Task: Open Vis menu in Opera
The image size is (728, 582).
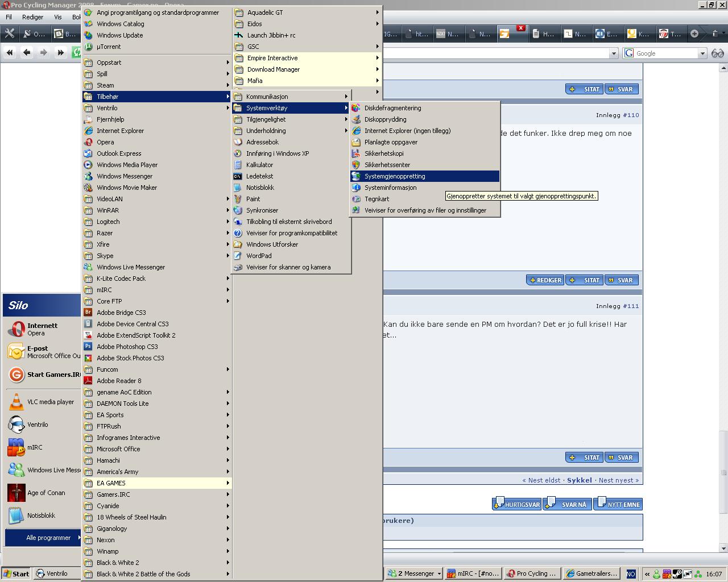Action: tap(58, 17)
